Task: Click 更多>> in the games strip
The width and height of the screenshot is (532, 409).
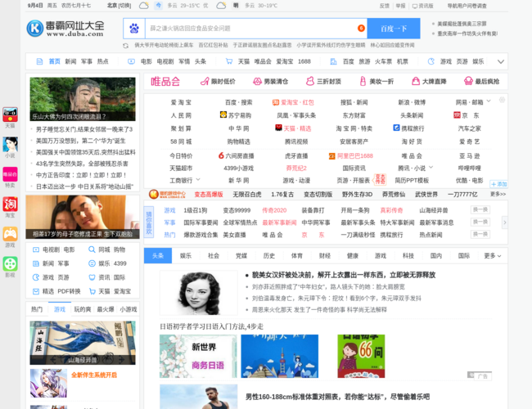Action: 498,194
